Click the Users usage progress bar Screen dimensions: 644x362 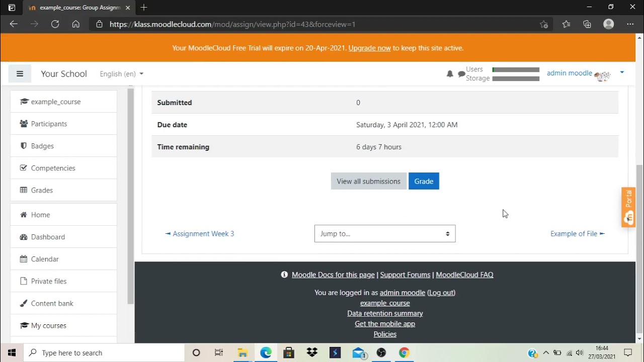516,70
